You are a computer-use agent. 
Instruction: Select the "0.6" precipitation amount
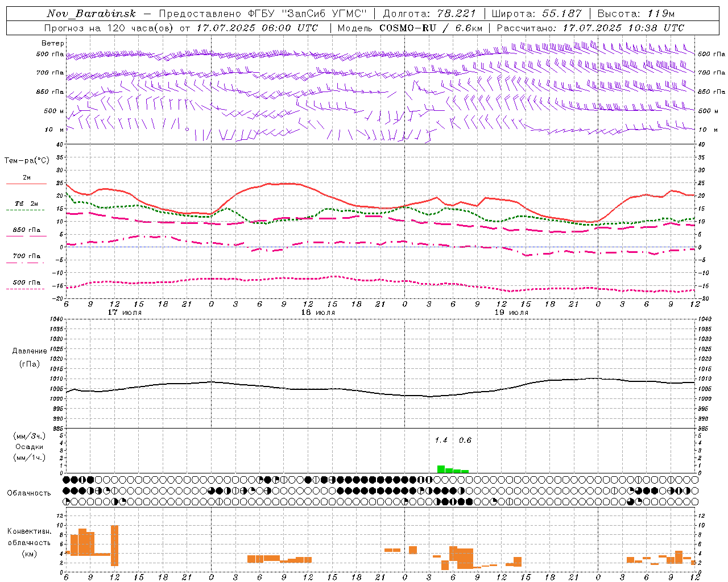(465, 440)
